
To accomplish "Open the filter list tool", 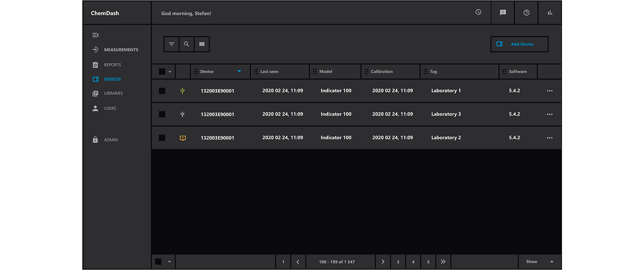I will tap(171, 44).
